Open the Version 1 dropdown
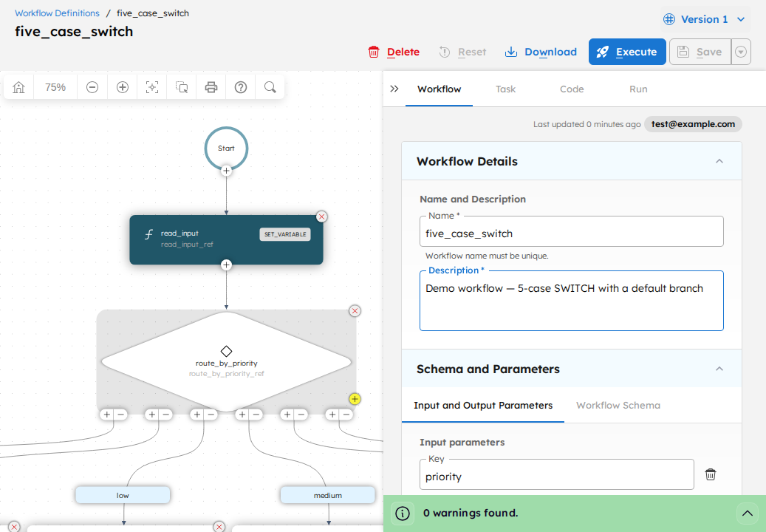 click(705, 19)
